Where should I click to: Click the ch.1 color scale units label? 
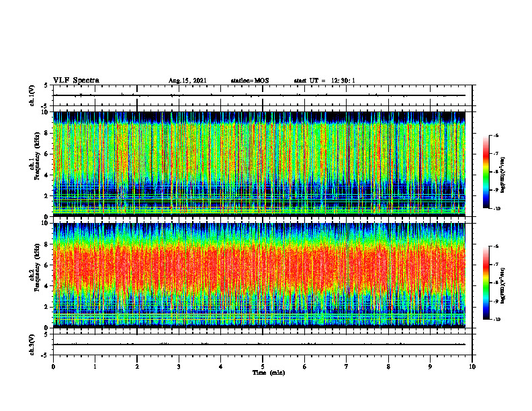coord(503,175)
